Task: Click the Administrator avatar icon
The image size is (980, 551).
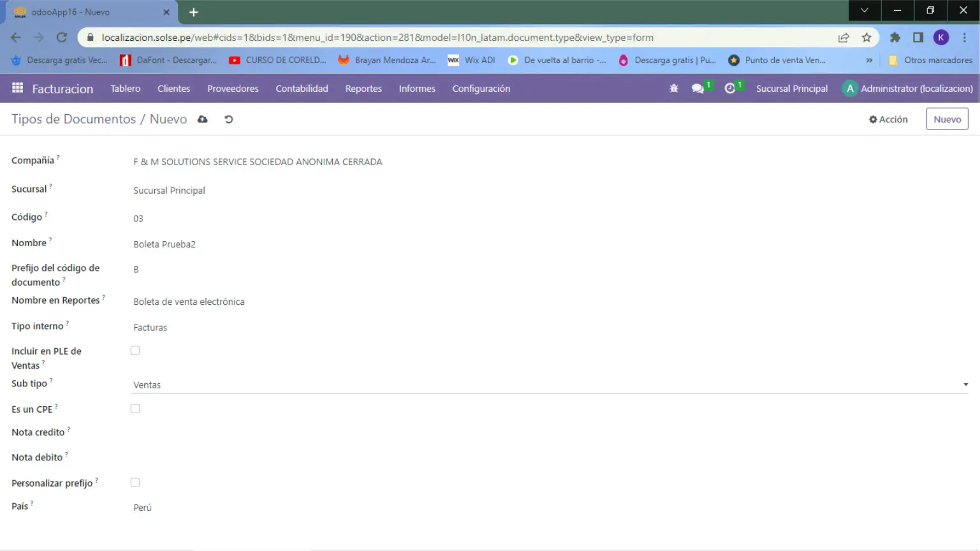Action: click(x=849, y=89)
